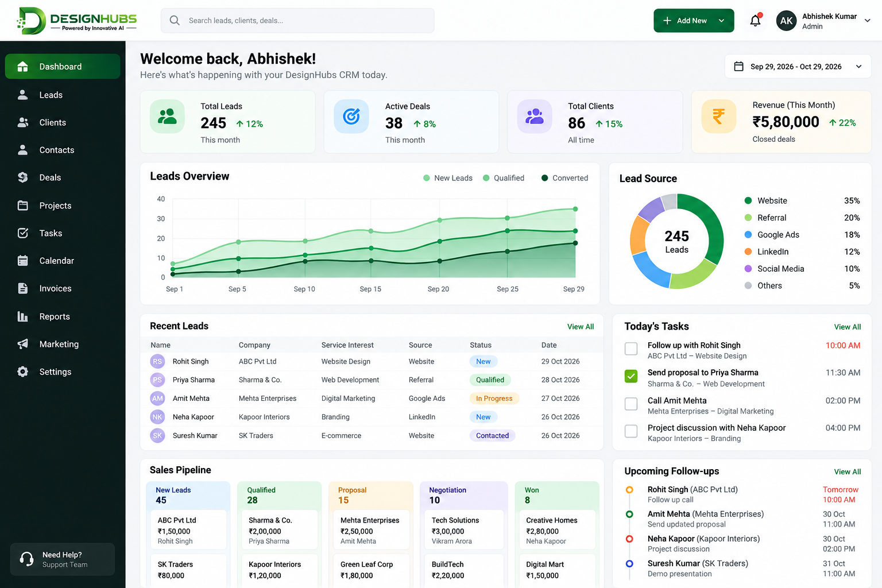Expand the Add New dropdown arrow
The height and width of the screenshot is (588, 882).
click(x=722, y=21)
